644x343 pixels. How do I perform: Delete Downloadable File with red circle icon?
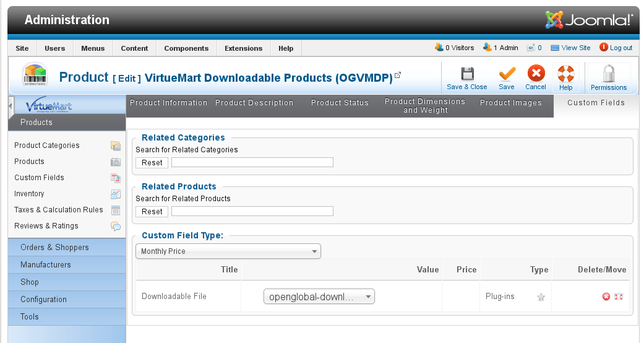click(606, 297)
